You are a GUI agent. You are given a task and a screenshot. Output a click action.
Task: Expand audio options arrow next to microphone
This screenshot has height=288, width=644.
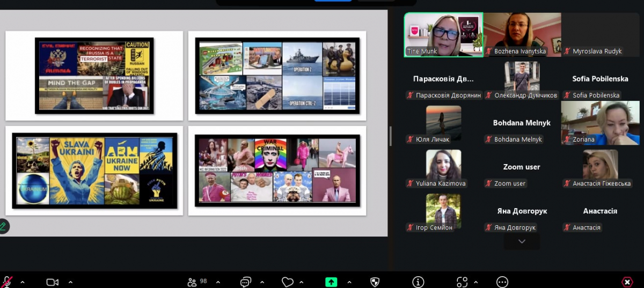click(x=23, y=282)
